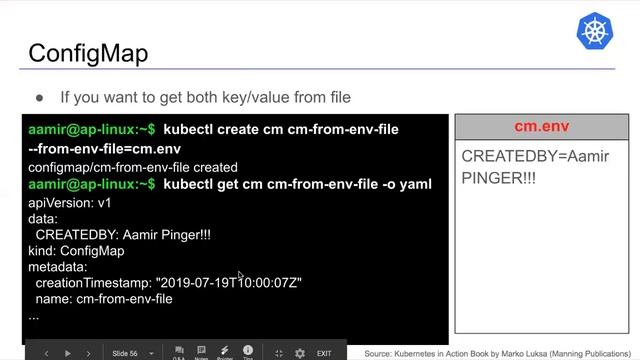Image resolution: width=640 pixels, height=360 pixels.
Task: Open presentation settings gear
Action: [300, 353]
